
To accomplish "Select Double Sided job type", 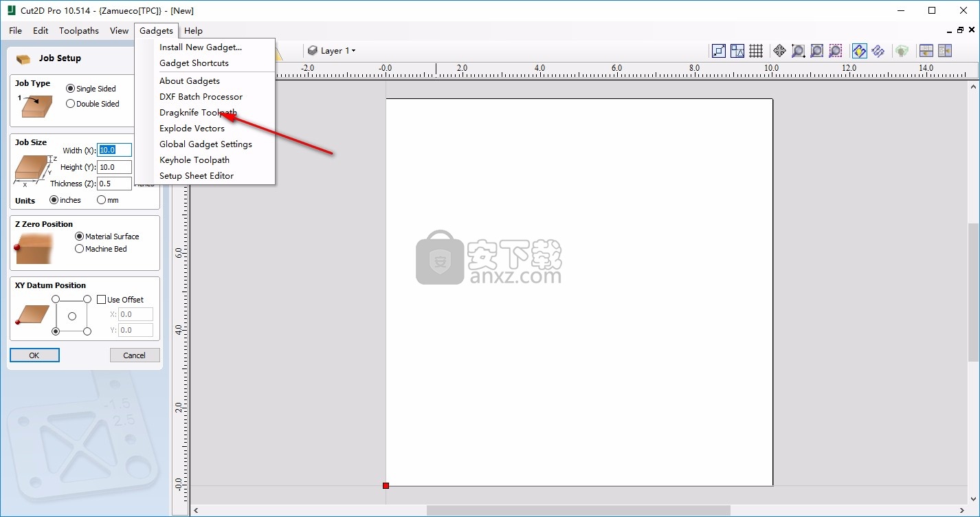I will (70, 104).
